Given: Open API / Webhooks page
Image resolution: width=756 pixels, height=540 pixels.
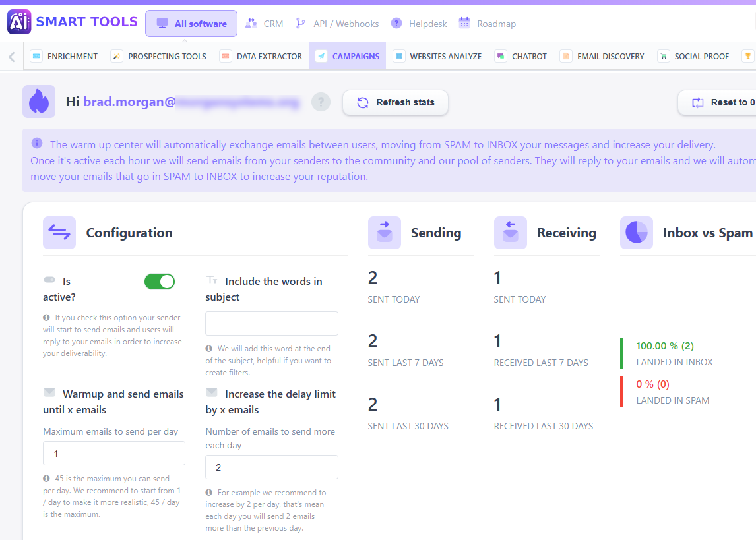Looking at the screenshot, I should click(337, 24).
